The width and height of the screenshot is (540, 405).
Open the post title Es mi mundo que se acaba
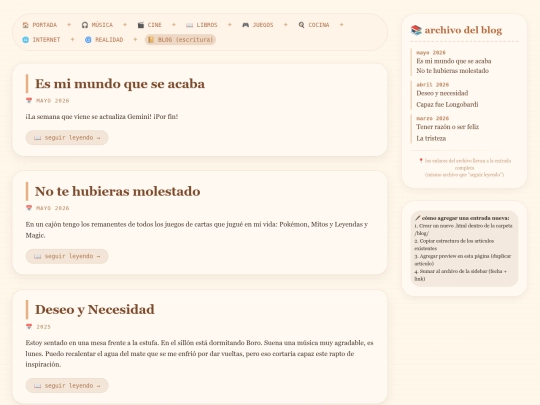pyautogui.click(x=120, y=84)
